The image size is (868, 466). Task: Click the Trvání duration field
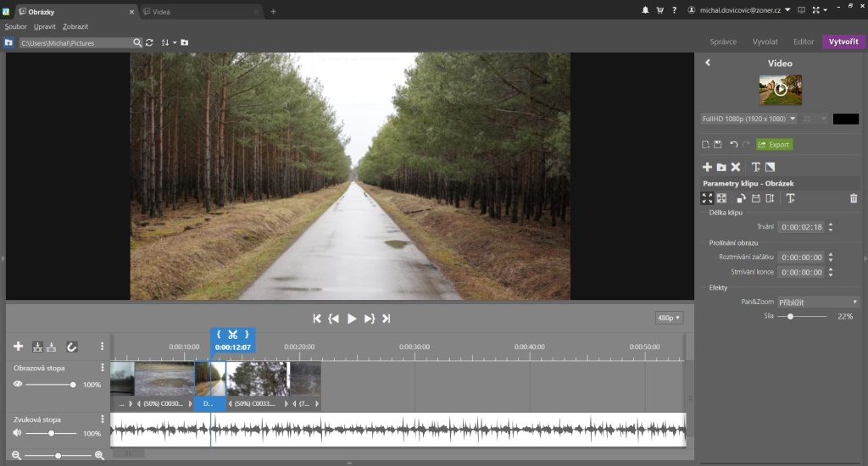pos(801,227)
